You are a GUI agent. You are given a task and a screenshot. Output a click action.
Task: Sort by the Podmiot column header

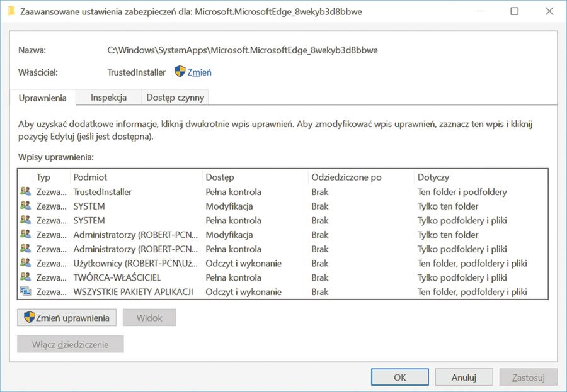(136, 177)
